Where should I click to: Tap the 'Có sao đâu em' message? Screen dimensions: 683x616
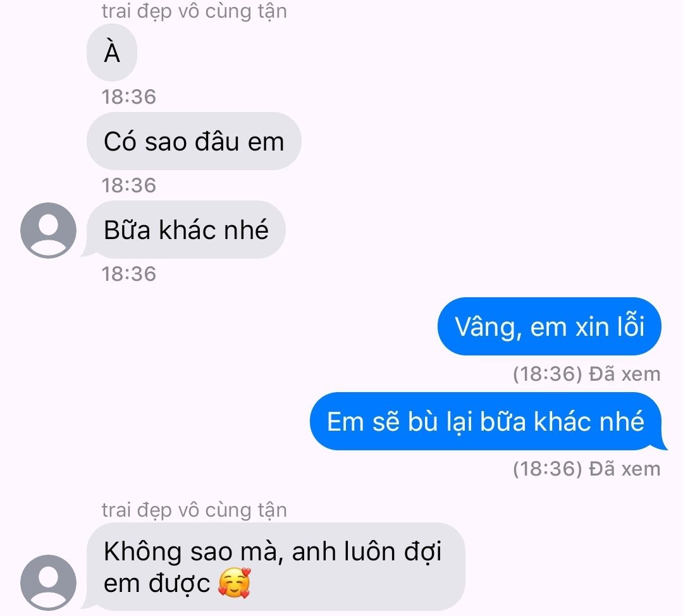[x=194, y=141]
